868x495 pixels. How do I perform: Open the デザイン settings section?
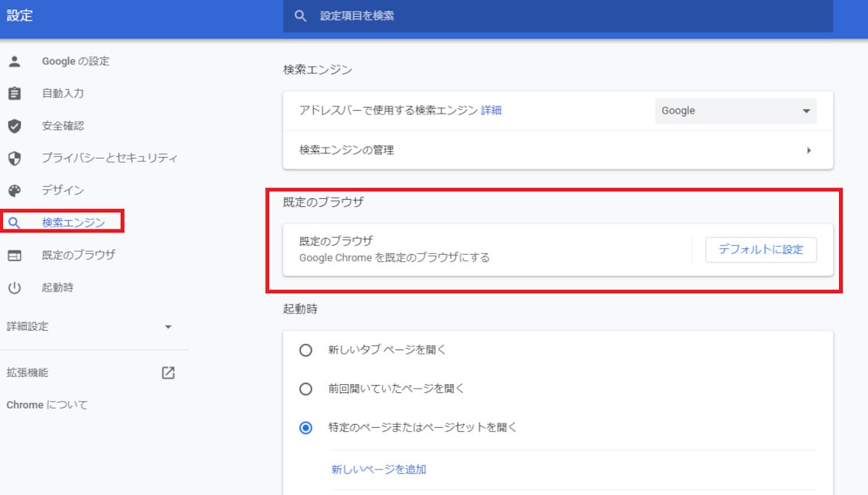pos(63,190)
